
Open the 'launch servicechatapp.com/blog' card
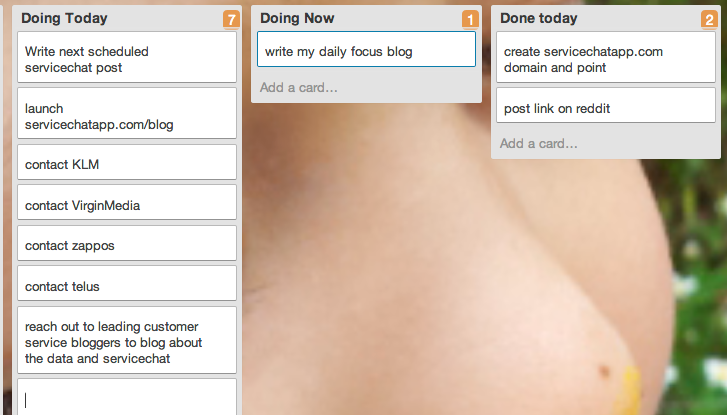(127, 114)
